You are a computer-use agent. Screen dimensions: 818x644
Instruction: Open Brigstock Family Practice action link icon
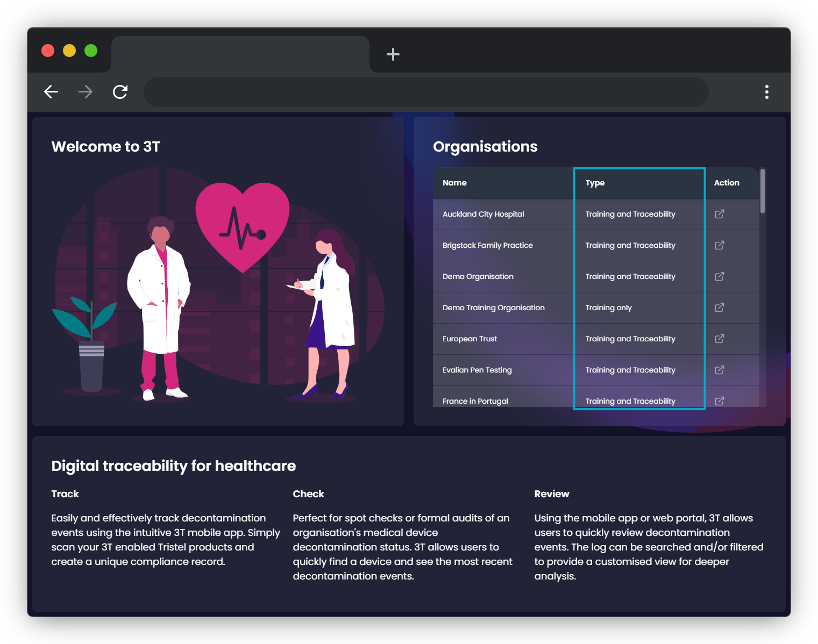[x=719, y=245]
